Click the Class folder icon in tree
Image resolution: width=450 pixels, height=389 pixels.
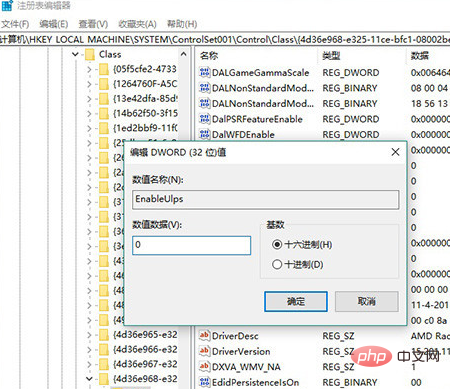coord(90,55)
